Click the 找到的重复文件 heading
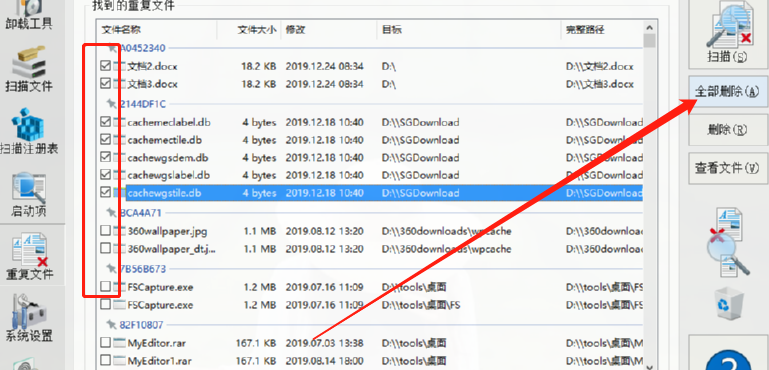The width and height of the screenshot is (769, 370). 133,6
